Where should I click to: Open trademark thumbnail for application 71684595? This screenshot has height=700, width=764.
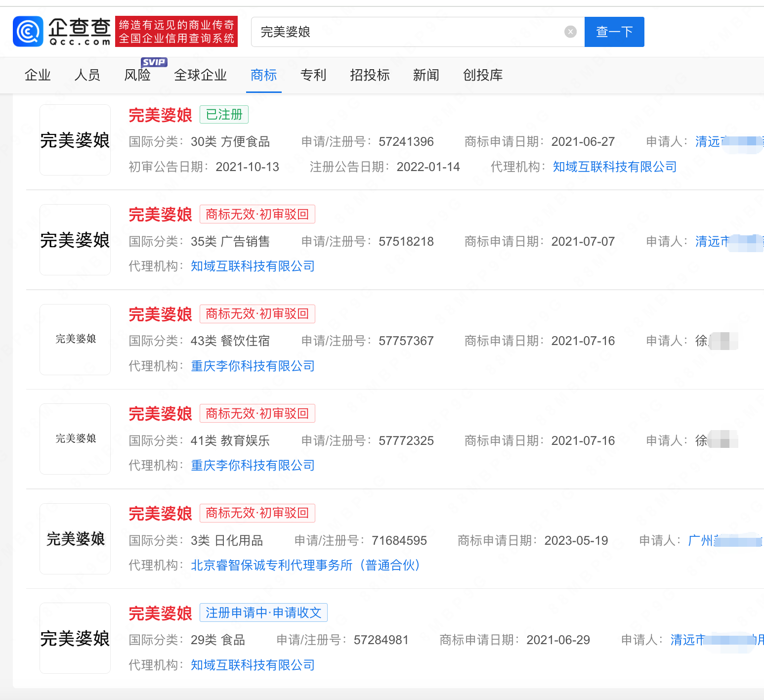coord(75,539)
